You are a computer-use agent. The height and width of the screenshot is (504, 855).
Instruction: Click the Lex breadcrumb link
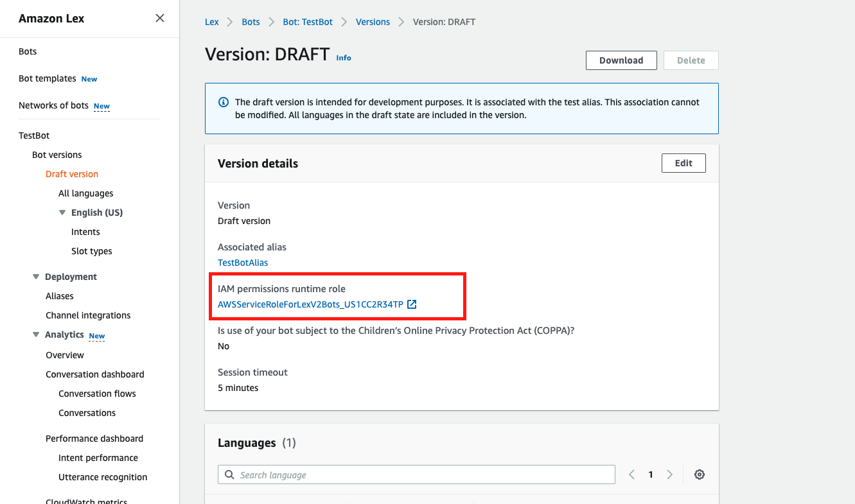(x=212, y=22)
